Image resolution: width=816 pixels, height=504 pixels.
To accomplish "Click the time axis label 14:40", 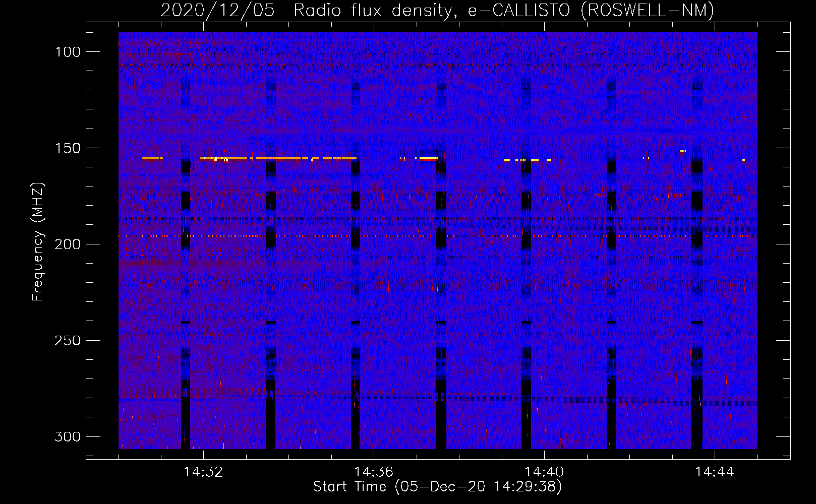I will coord(544,472).
